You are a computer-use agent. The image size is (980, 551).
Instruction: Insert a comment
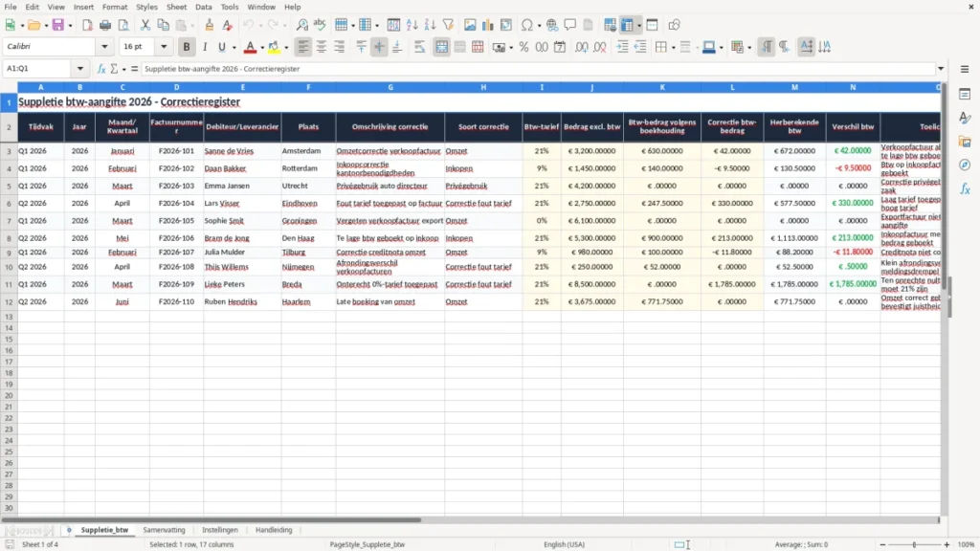click(570, 25)
